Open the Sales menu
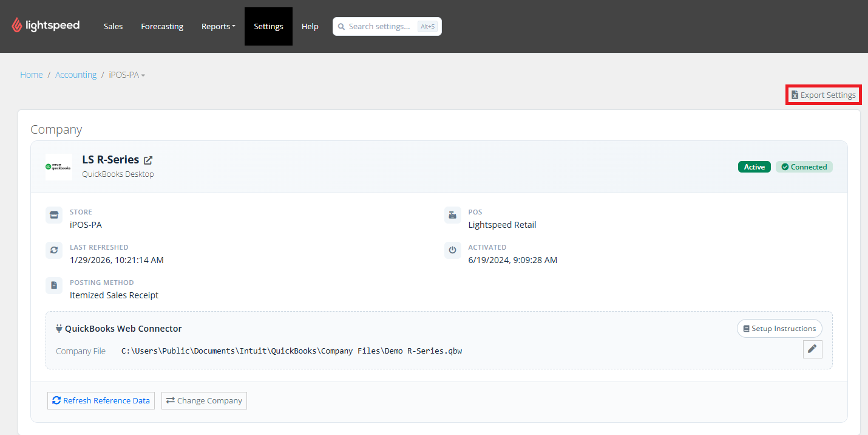The image size is (868, 435). (113, 27)
